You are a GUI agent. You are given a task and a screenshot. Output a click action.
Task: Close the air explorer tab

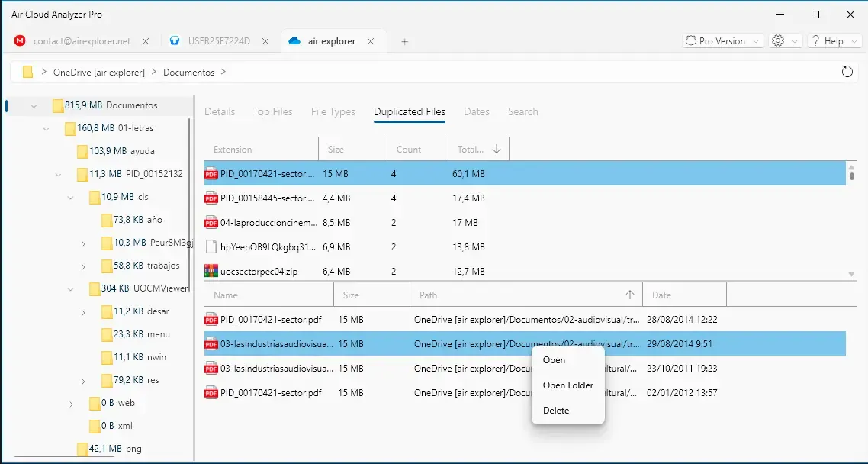coord(371,41)
